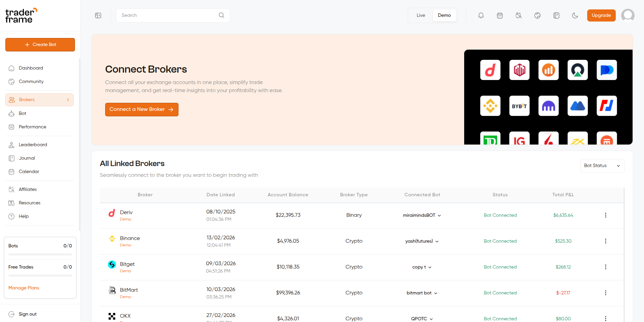This screenshot has height=322, width=644.
Task: Click the community globe icon in the top bar
Action: (537, 15)
